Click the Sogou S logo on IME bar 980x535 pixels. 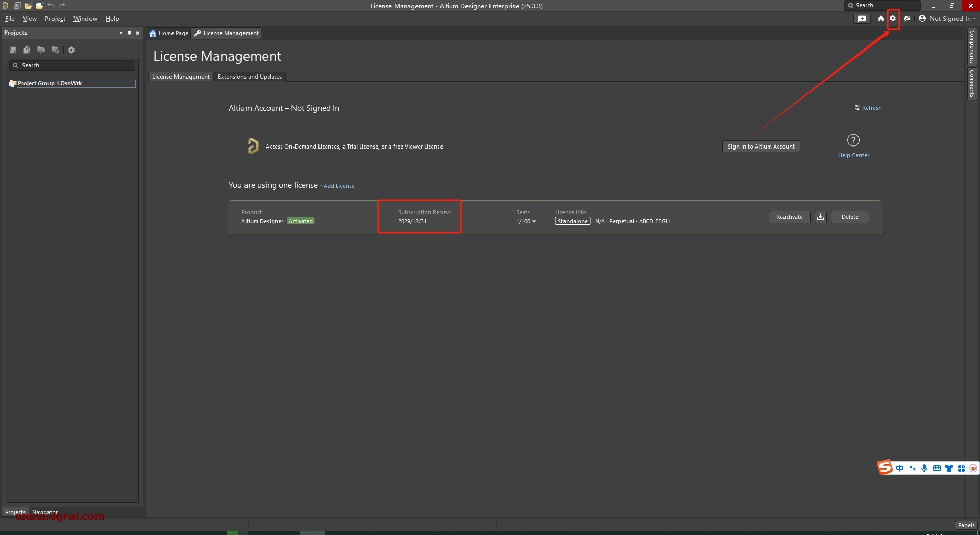(885, 467)
